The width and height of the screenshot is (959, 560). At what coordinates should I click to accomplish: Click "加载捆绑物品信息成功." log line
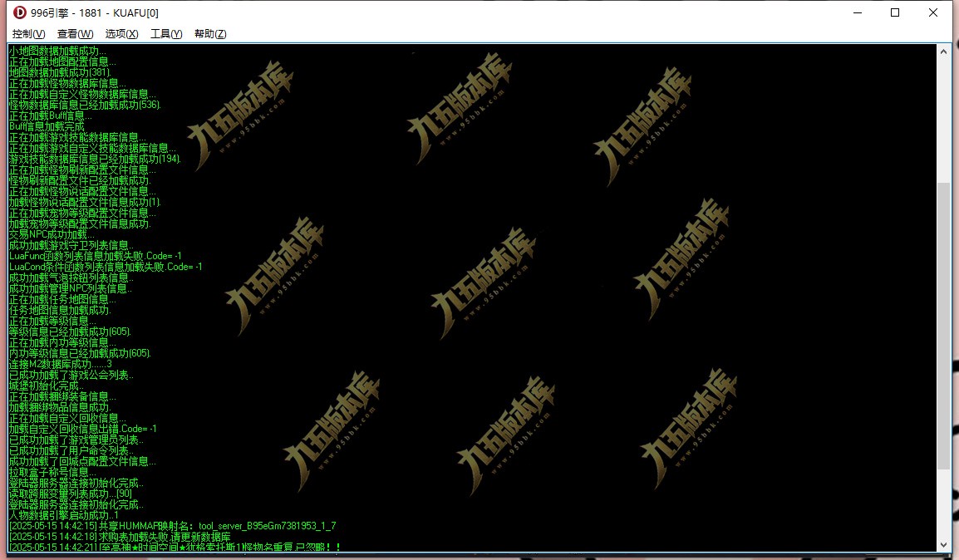pos(60,407)
